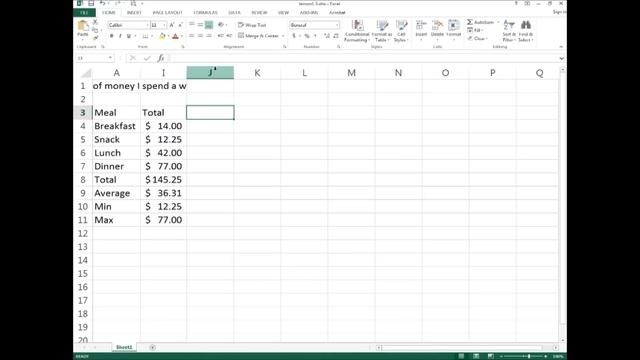The height and width of the screenshot is (360, 640).
Task: Toggle Top Align for cell contents
Action: coord(191,25)
